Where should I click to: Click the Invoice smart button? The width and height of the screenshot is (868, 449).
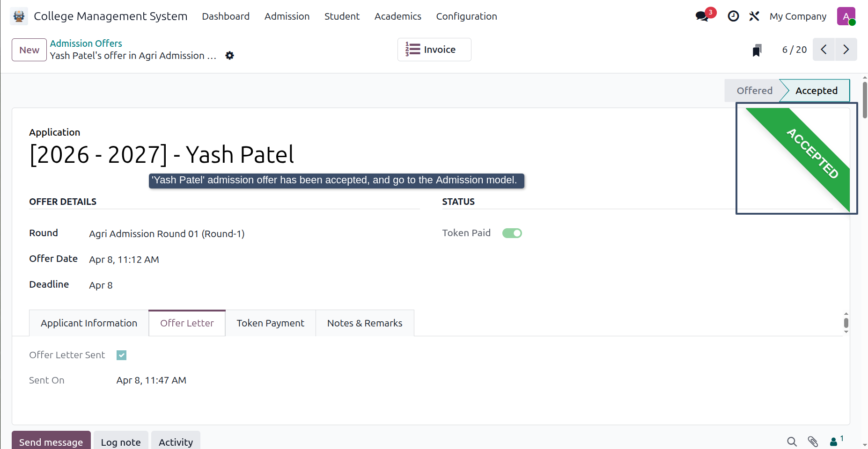(434, 50)
